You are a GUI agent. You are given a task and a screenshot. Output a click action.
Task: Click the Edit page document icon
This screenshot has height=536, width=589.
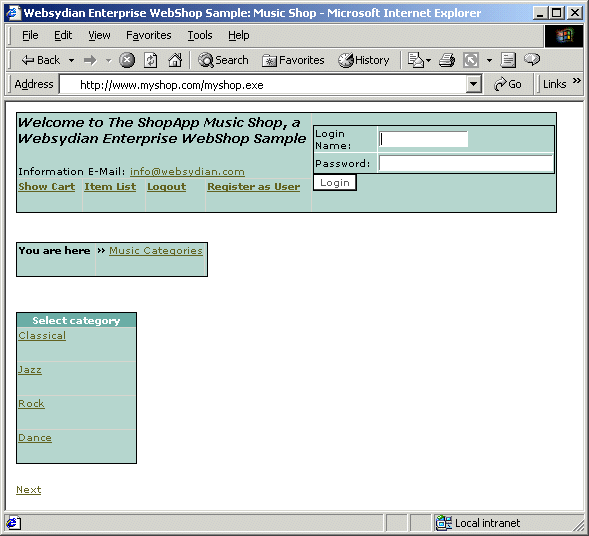click(508, 60)
